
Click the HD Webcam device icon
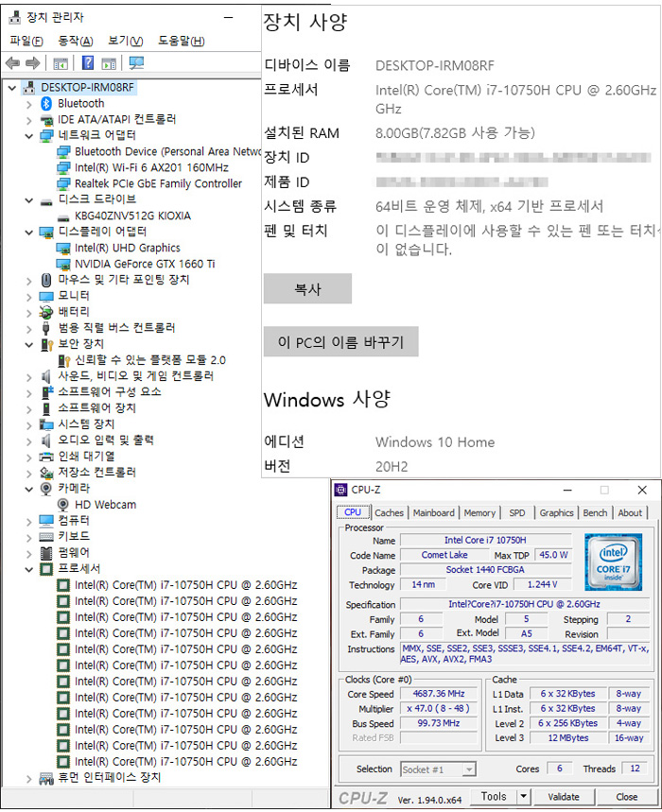coord(63,505)
